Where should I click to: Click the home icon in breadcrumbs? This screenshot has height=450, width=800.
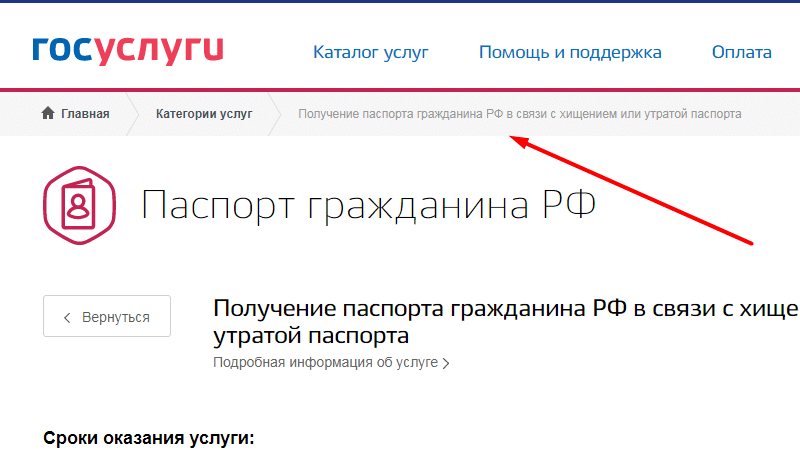(48, 113)
